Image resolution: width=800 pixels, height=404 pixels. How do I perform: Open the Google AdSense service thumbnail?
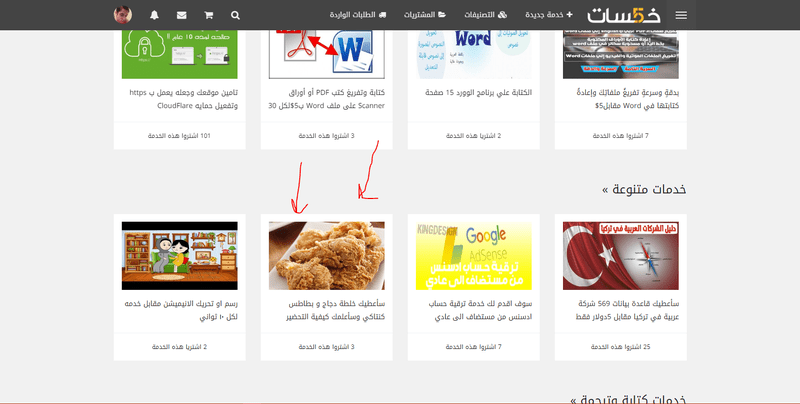pyautogui.click(x=473, y=256)
